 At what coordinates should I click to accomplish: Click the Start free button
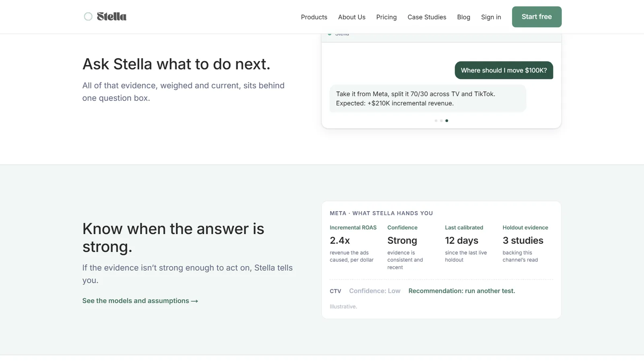[537, 17]
